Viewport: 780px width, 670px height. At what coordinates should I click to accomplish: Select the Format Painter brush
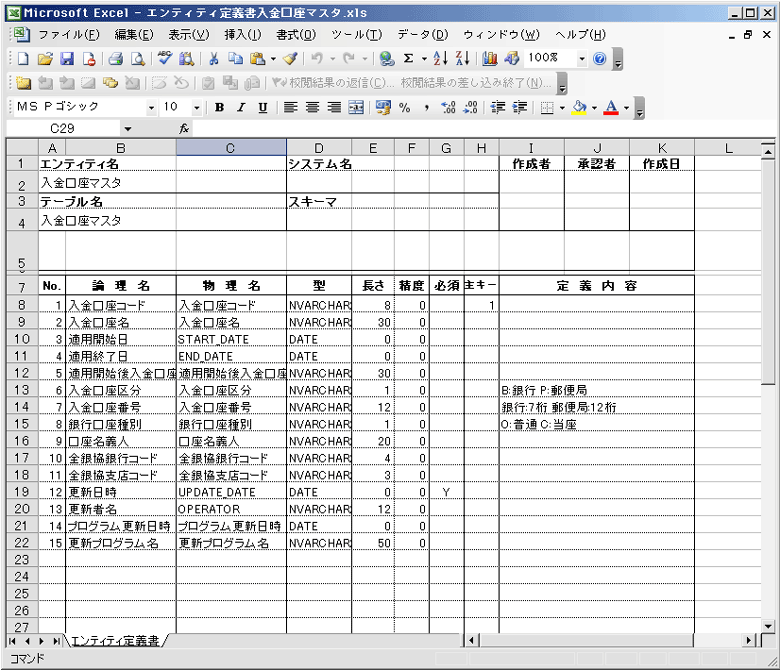(x=290, y=59)
